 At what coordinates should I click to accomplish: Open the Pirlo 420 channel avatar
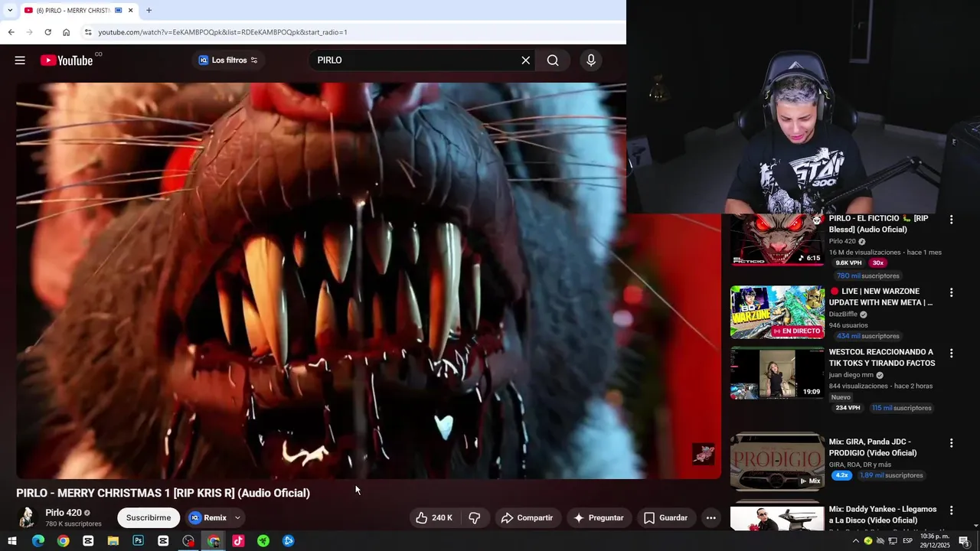click(28, 518)
